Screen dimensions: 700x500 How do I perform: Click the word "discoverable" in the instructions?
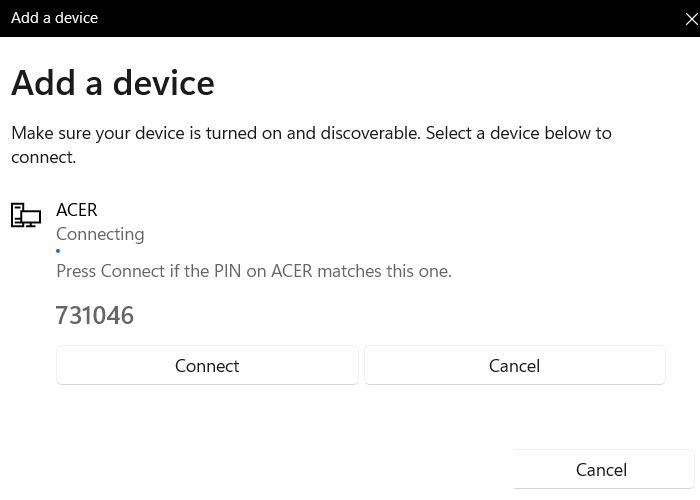coord(368,133)
